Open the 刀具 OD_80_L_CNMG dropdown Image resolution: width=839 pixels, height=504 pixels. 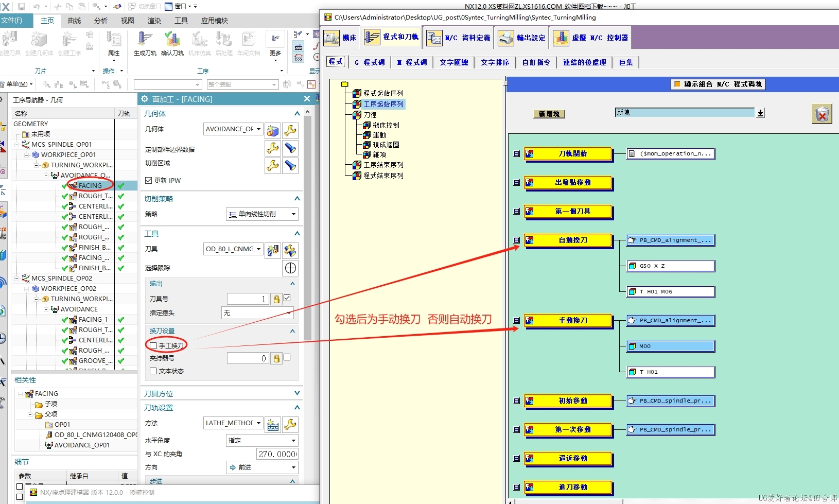[234, 249]
